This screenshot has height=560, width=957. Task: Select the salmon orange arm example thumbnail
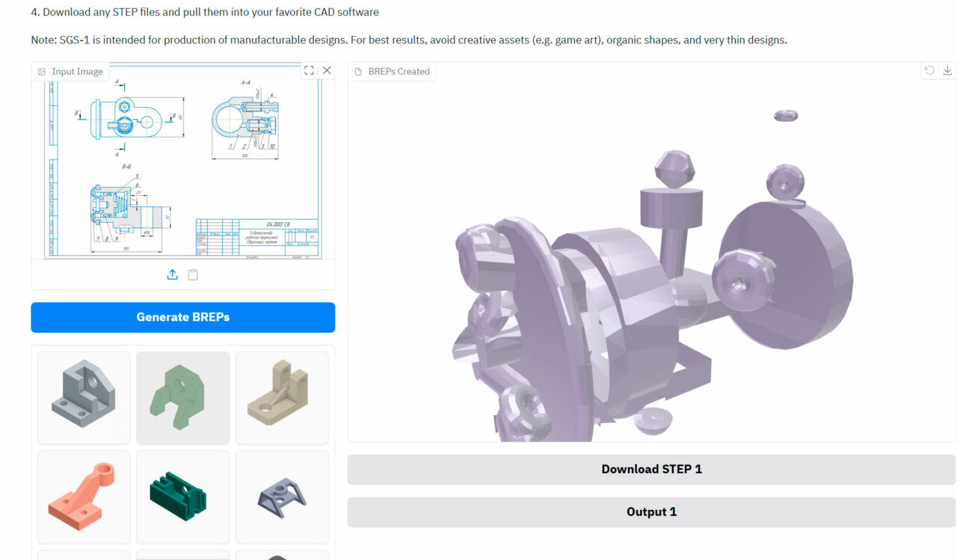coord(84,496)
